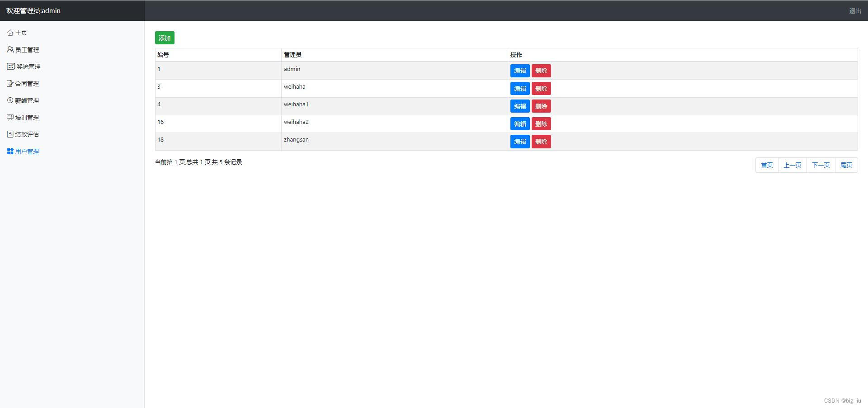
Task: Click the yen coin icon beside 薪酬管理
Action: coord(10,100)
